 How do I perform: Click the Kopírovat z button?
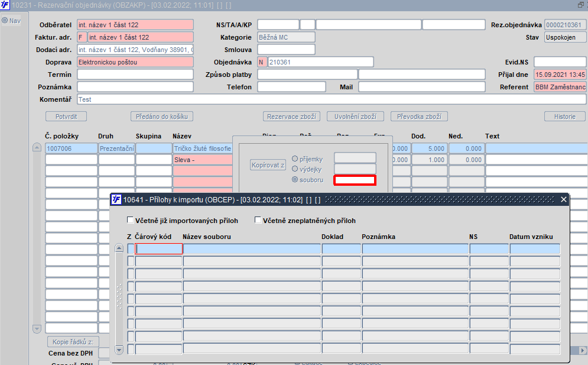[x=268, y=165]
